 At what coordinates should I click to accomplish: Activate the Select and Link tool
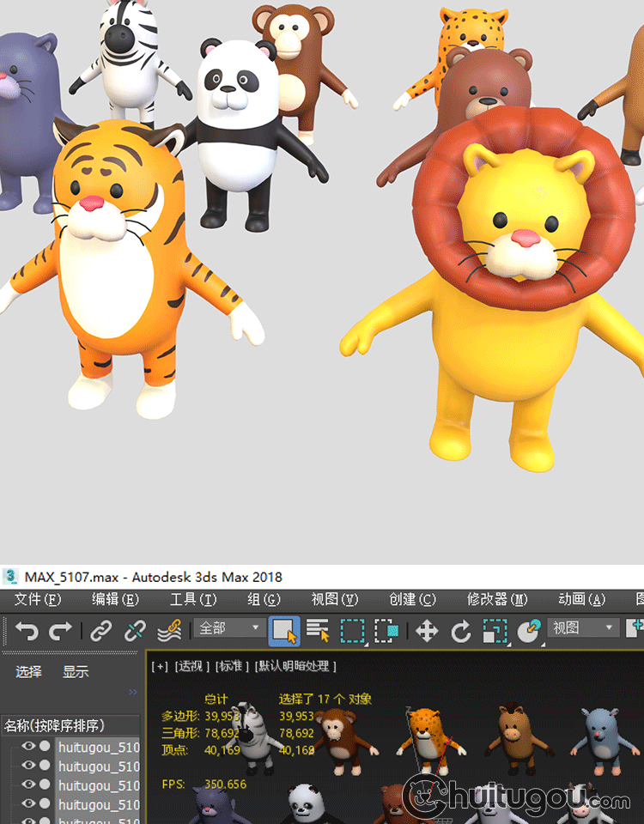[101, 632]
